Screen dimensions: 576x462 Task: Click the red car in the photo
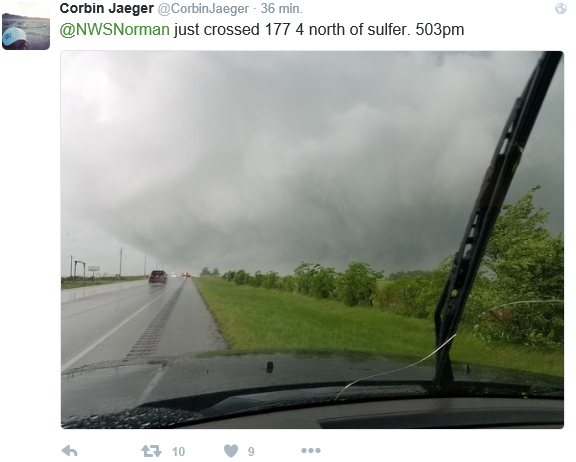(x=158, y=277)
